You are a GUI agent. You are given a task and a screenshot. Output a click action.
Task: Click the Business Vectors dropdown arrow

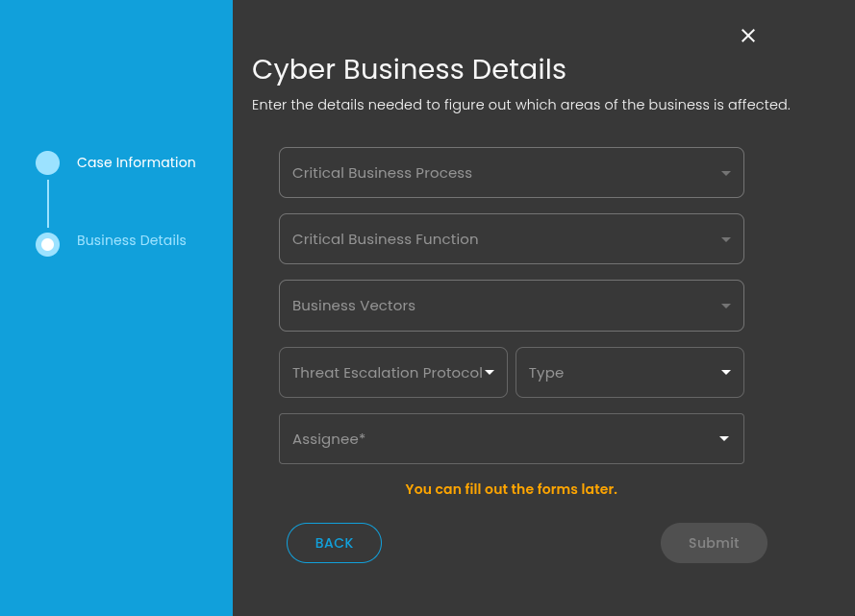(725, 306)
